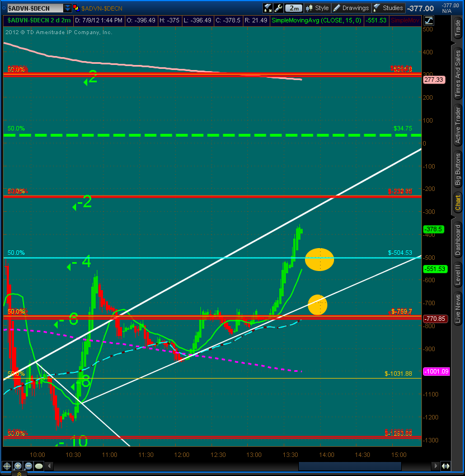Click the -378.5 green price bubble

pyautogui.click(x=434, y=229)
